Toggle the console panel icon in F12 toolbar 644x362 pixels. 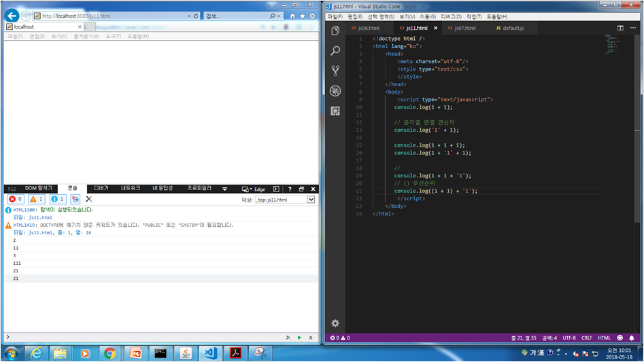[276, 189]
